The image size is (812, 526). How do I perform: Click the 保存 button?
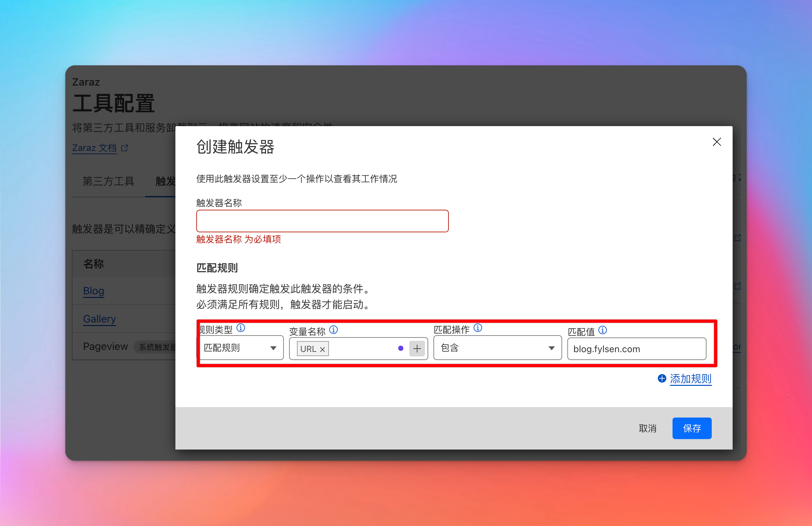[x=692, y=428]
